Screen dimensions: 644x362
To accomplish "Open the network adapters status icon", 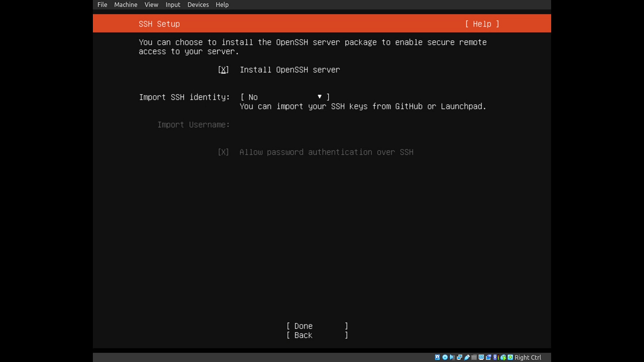I will pos(459,357).
